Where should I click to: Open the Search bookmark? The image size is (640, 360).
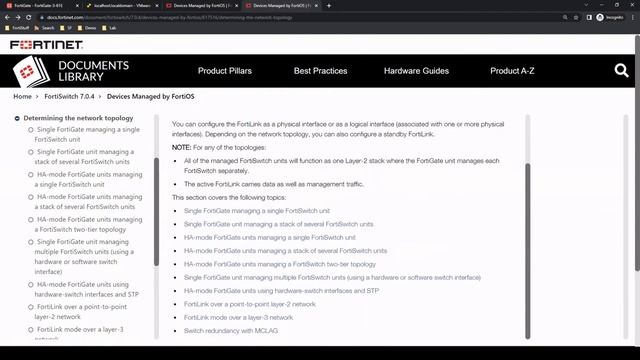[44, 28]
